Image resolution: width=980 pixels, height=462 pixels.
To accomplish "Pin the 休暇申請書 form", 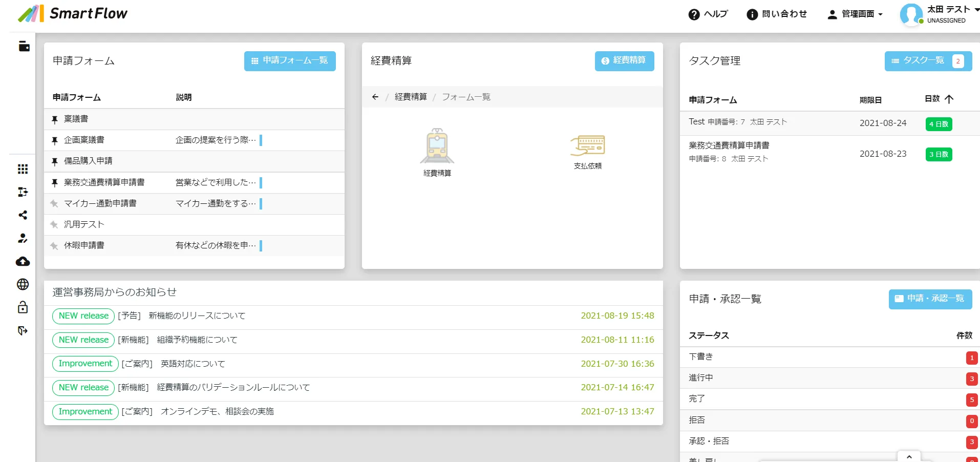I will coord(54,245).
